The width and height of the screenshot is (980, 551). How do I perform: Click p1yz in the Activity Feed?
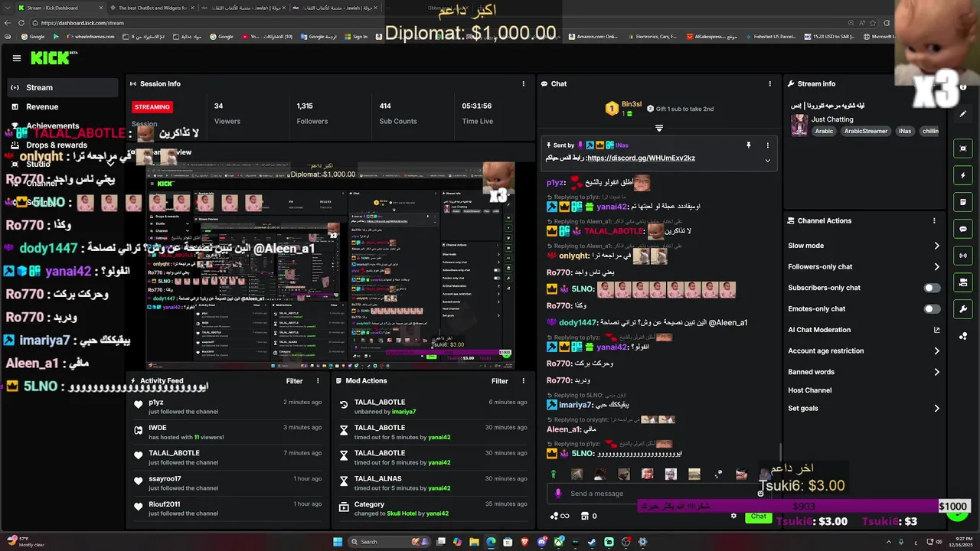[156, 402]
